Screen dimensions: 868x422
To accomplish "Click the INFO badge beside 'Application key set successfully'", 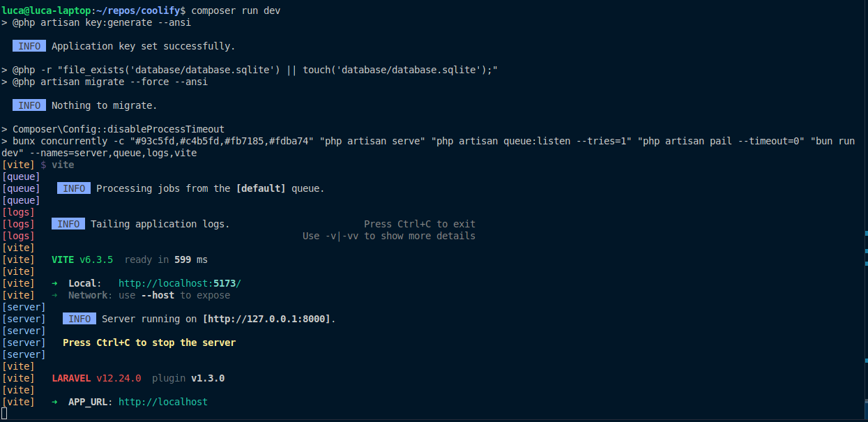I will click(29, 46).
